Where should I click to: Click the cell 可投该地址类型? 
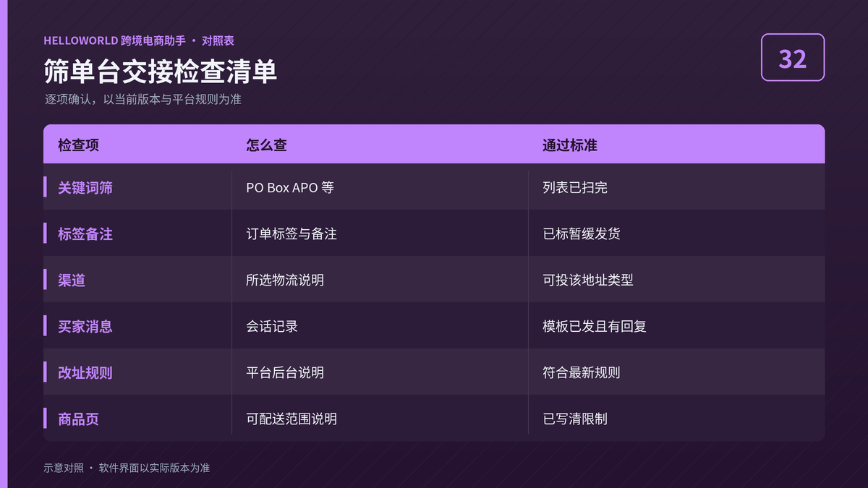[x=588, y=280]
